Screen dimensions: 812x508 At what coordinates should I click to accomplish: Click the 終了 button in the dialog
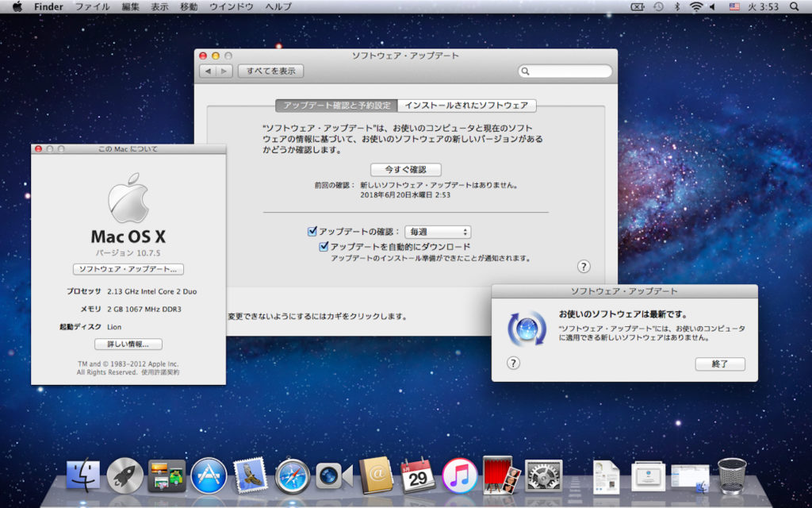click(720, 364)
